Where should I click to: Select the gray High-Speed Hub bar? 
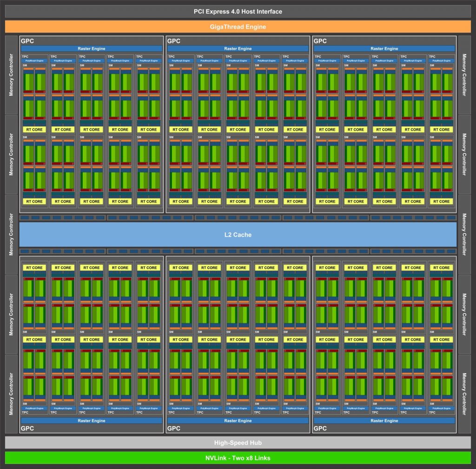tap(238, 443)
